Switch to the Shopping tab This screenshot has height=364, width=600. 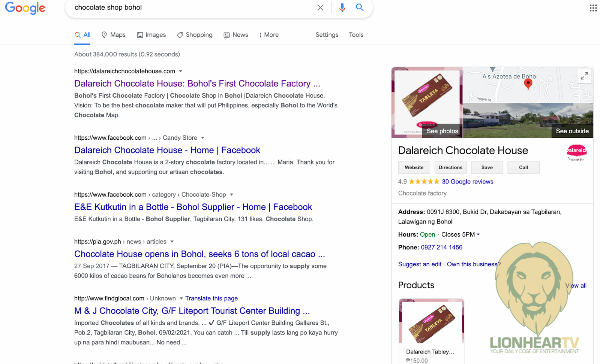pyautogui.click(x=195, y=35)
